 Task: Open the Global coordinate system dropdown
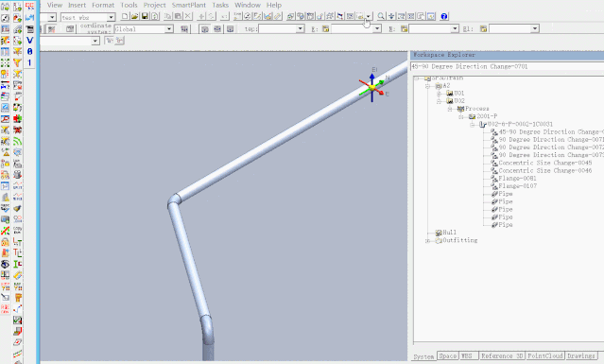pyautogui.click(x=168, y=29)
